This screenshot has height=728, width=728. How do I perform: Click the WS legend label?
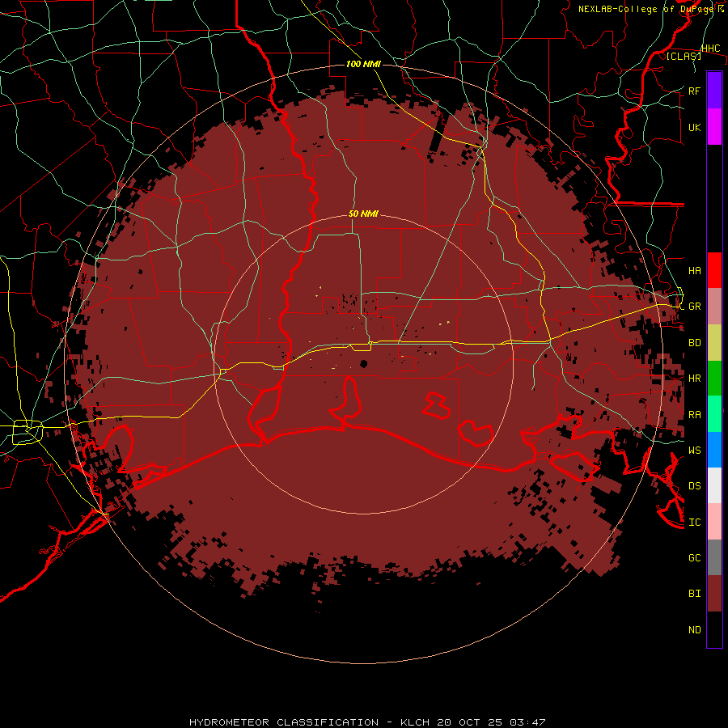(695, 450)
